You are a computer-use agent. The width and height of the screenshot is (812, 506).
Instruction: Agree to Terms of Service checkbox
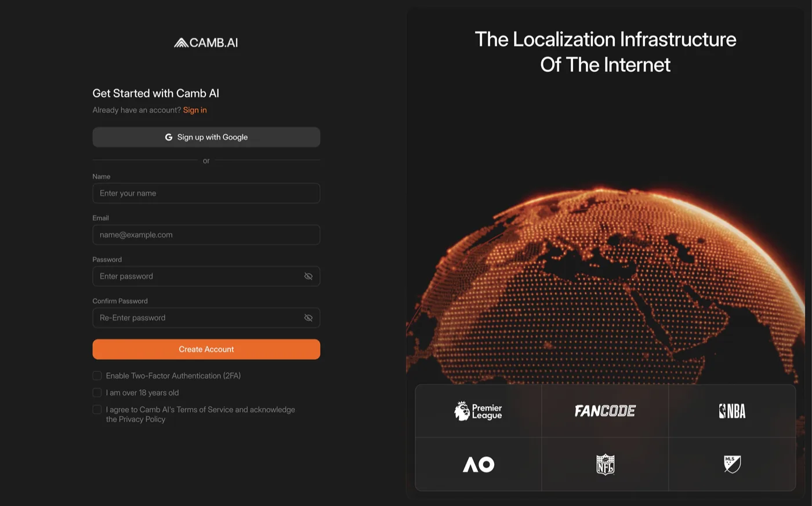coord(97,409)
